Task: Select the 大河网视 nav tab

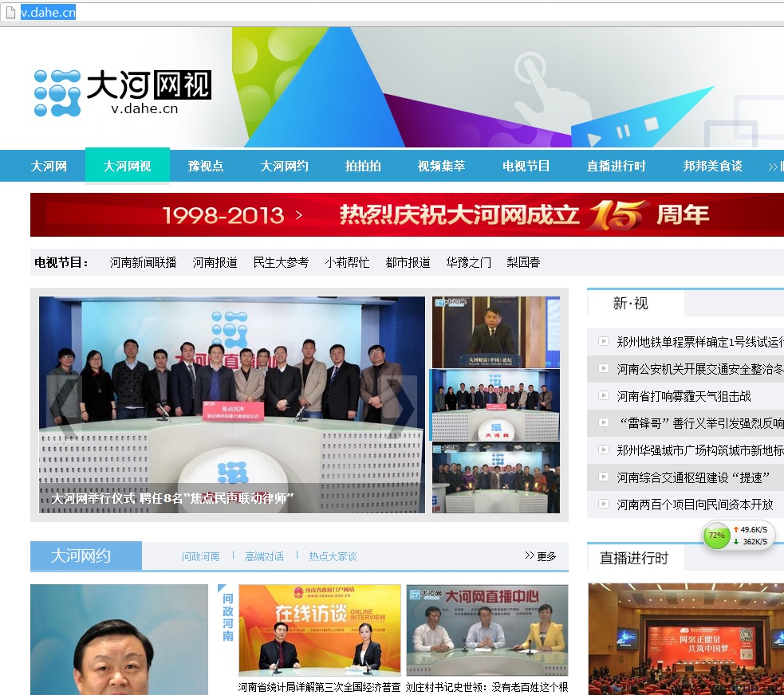Action: coord(128,166)
